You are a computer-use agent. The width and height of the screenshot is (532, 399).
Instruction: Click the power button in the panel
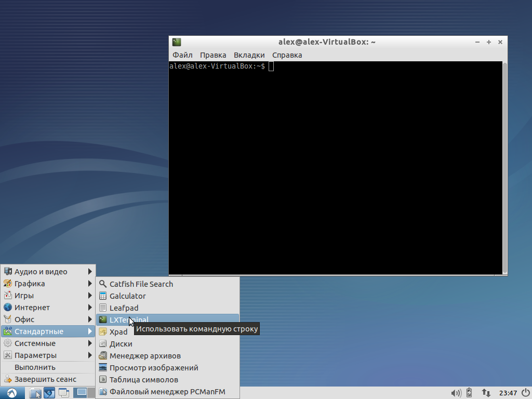tap(525, 393)
